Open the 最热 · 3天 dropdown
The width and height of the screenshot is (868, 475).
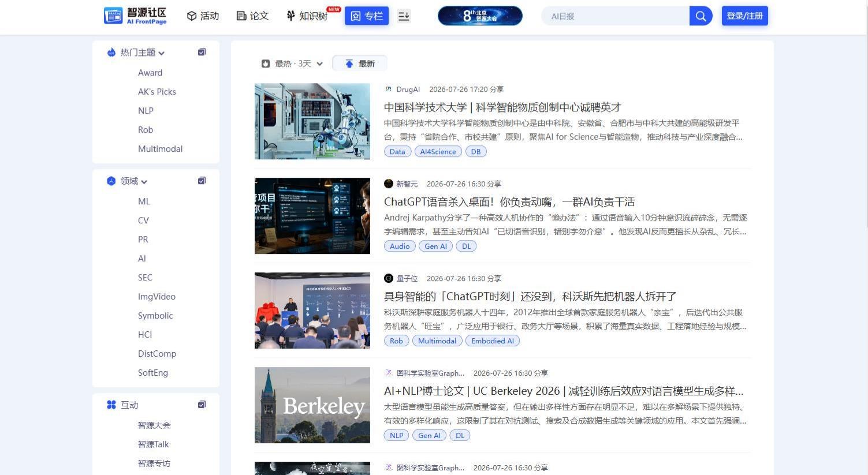(x=292, y=63)
